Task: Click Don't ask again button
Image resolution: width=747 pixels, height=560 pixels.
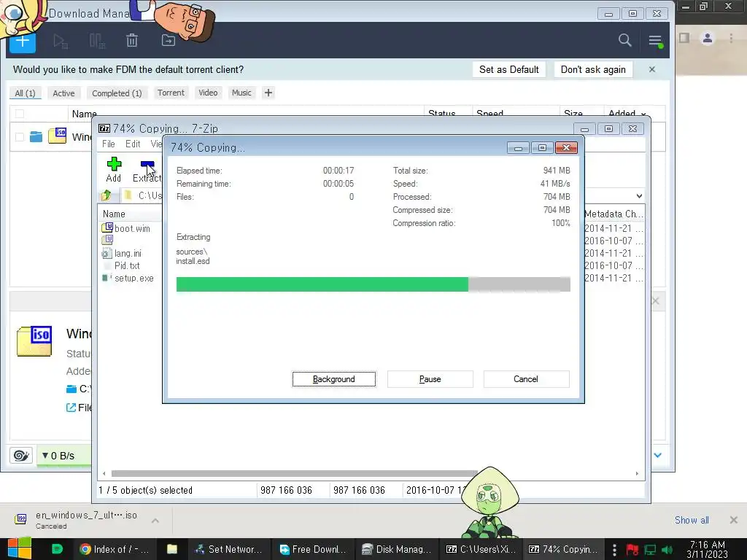Action: [593, 69]
